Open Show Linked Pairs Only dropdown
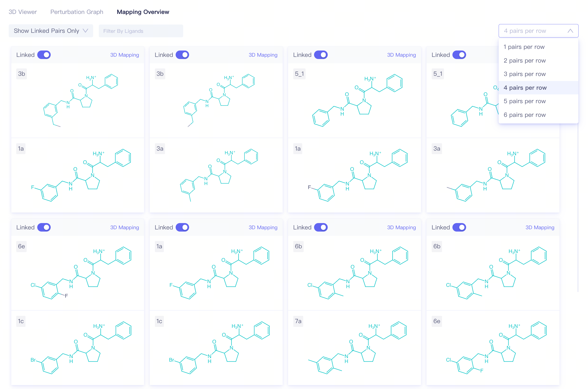 click(x=50, y=31)
